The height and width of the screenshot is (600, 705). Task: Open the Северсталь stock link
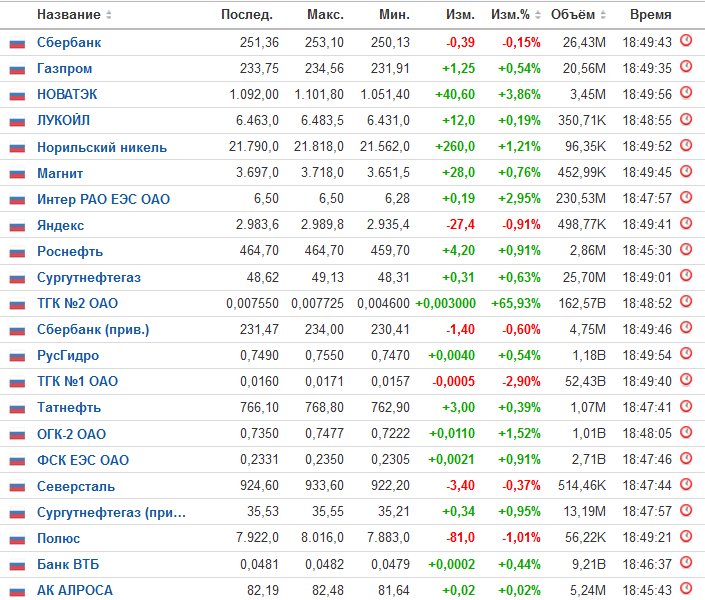(76, 486)
